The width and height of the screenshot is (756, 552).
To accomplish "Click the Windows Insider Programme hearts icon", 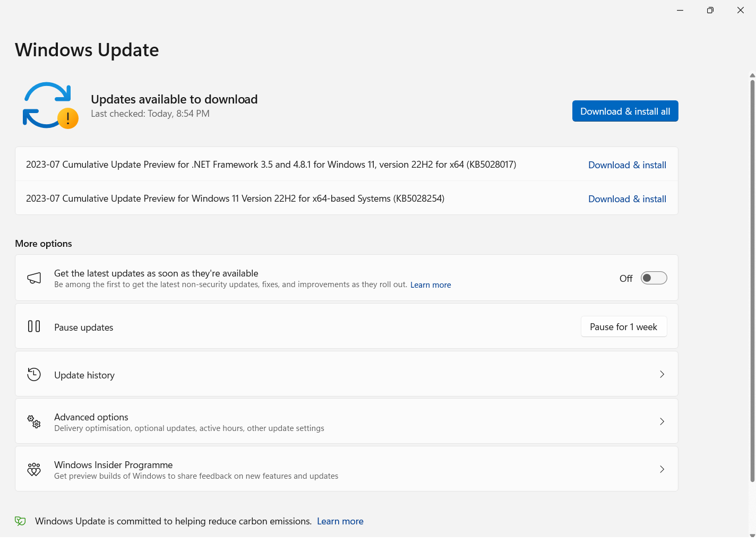I will [x=34, y=469].
